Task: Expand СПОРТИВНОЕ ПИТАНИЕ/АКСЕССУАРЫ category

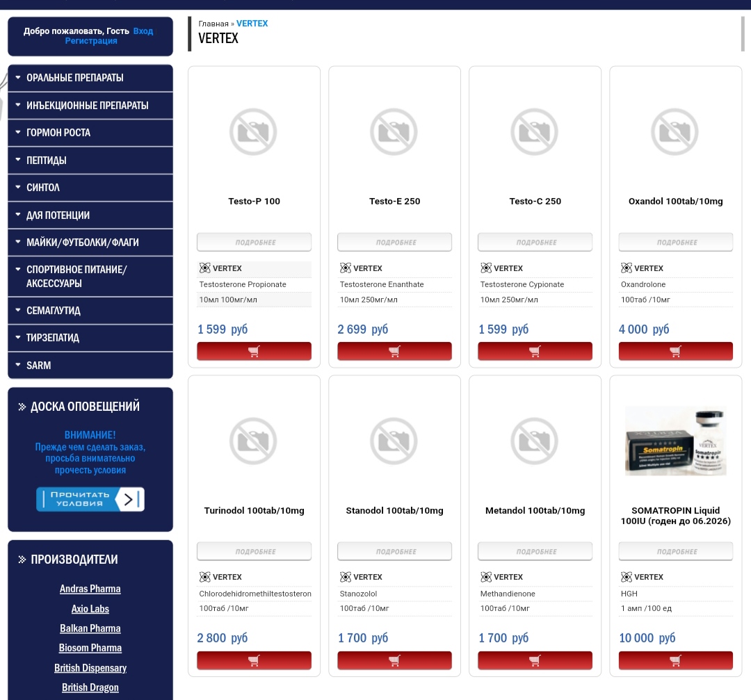Action: (x=90, y=276)
